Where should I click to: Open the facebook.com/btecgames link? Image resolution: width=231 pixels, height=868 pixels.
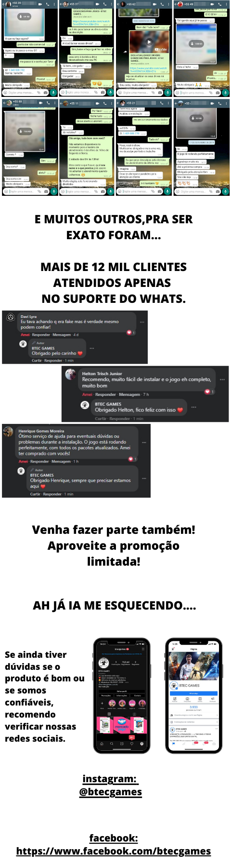click(114, 851)
